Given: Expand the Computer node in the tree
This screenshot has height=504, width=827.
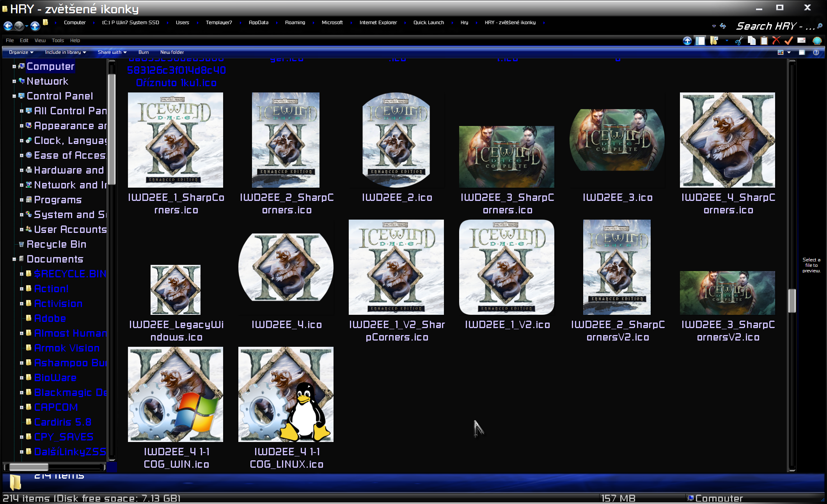Looking at the screenshot, I should [14, 67].
